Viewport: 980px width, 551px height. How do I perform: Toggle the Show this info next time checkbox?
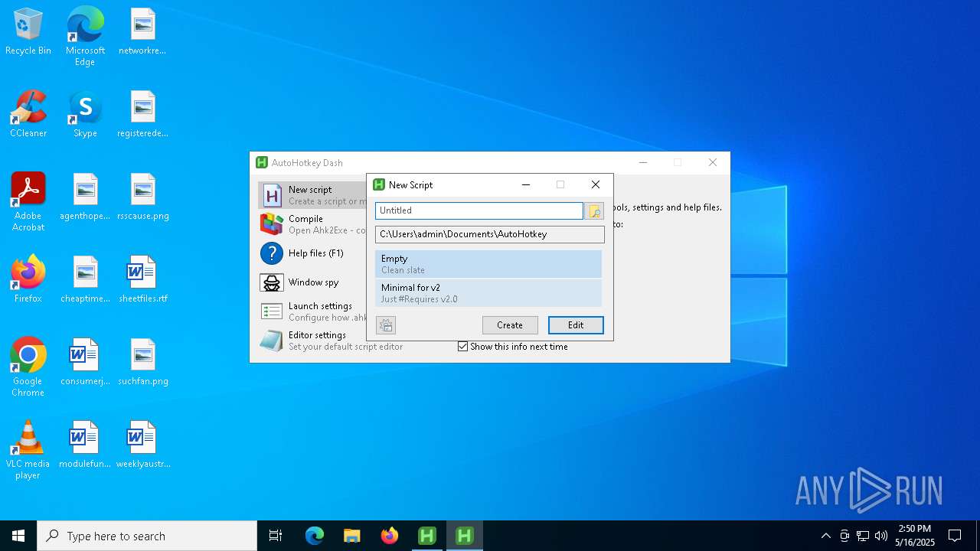click(462, 347)
